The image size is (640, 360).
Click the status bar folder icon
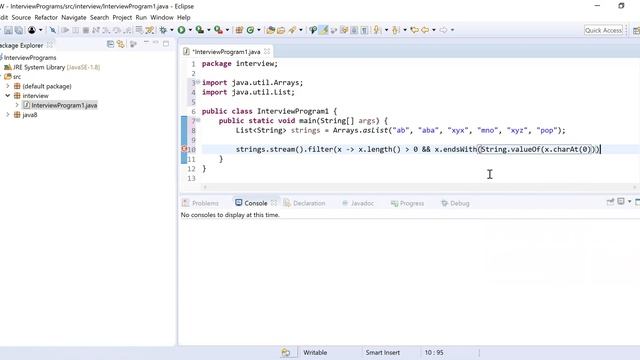click(286, 352)
